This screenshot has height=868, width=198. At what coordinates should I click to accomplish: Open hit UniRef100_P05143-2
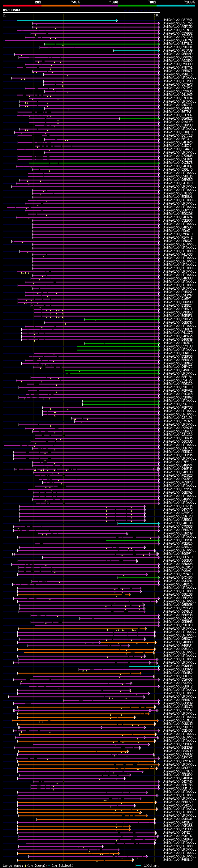(179, 761)
